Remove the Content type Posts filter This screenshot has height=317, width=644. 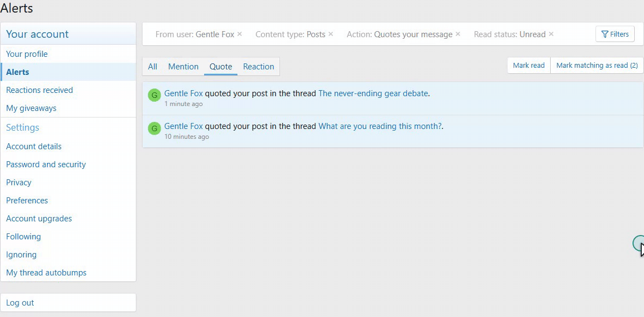[331, 34]
